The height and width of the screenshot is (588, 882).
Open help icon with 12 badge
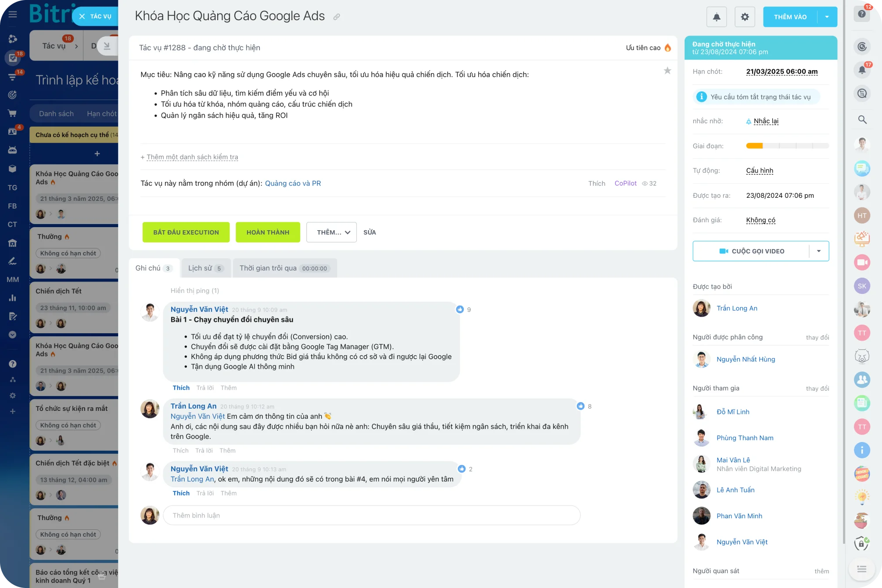862,14
